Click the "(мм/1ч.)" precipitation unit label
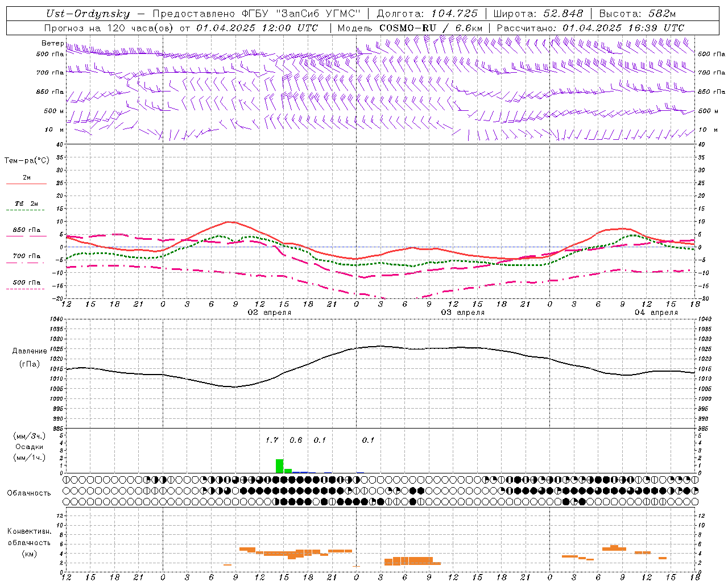728x582 pixels. (x=30, y=458)
